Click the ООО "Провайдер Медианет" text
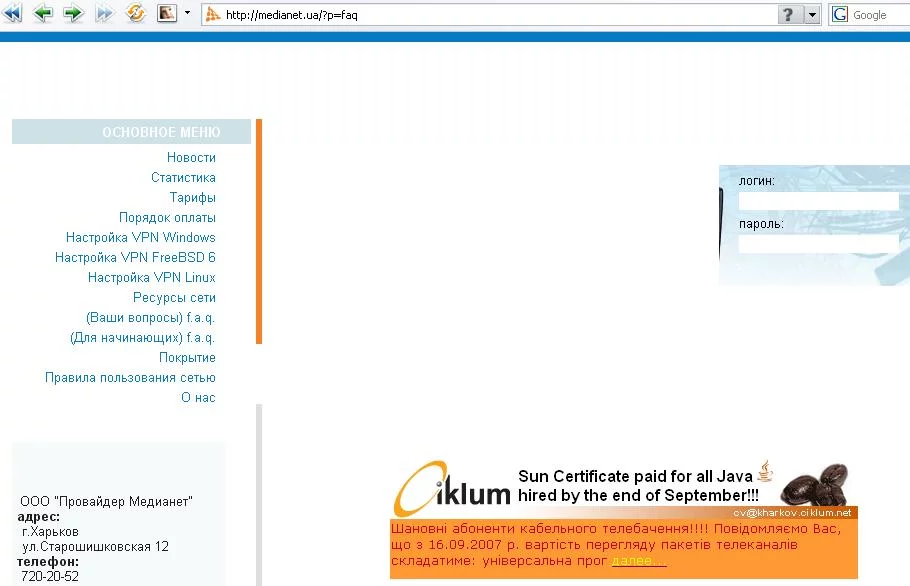 click(106, 501)
